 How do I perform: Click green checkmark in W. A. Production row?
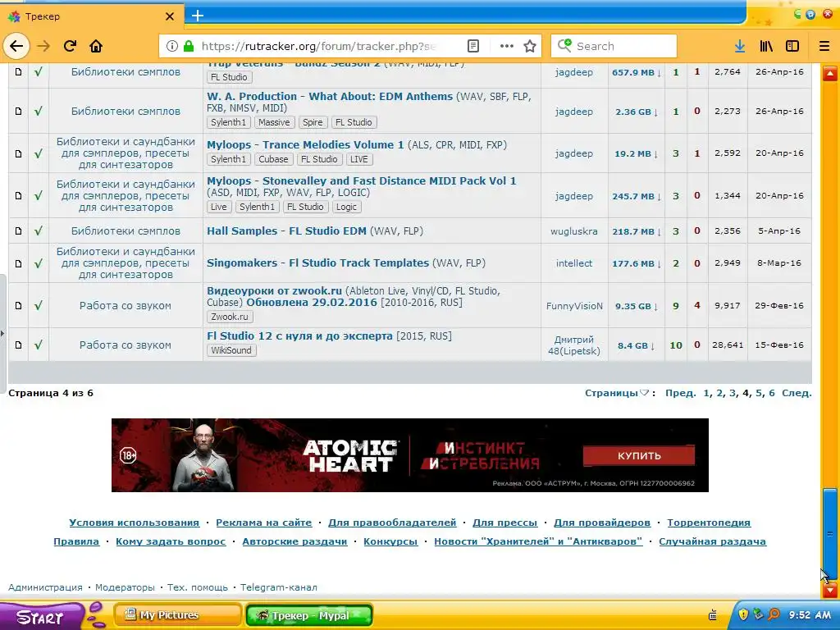click(x=38, y=111)
